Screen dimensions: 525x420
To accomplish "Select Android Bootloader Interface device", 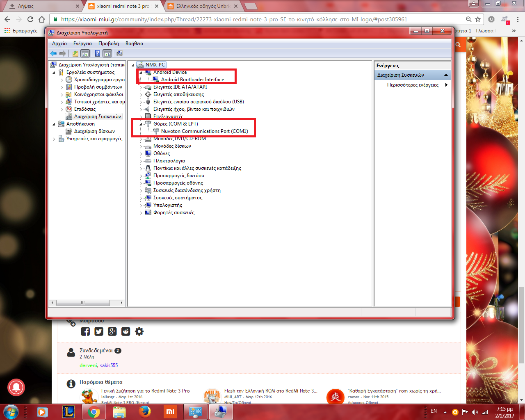I will click(192, 80).
